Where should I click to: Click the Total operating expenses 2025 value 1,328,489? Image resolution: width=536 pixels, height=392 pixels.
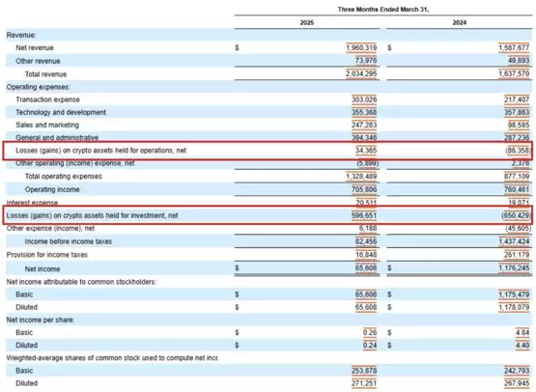[361, 177]
